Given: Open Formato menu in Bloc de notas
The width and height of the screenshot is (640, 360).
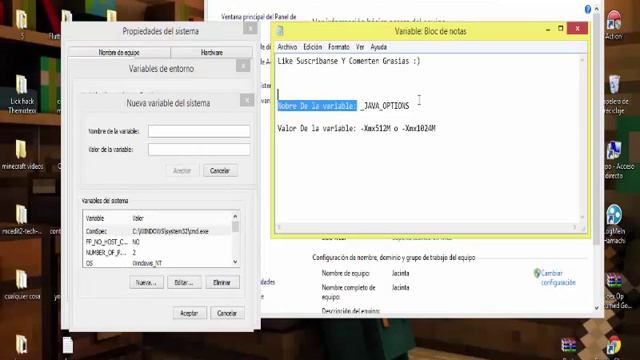Looking at the screenshot, I should [338, 47].
